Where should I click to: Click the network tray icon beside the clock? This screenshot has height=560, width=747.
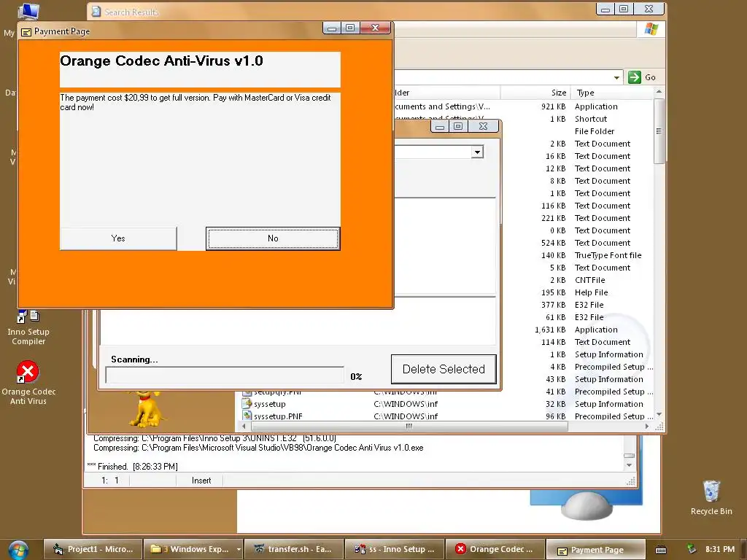click(692, 549)
